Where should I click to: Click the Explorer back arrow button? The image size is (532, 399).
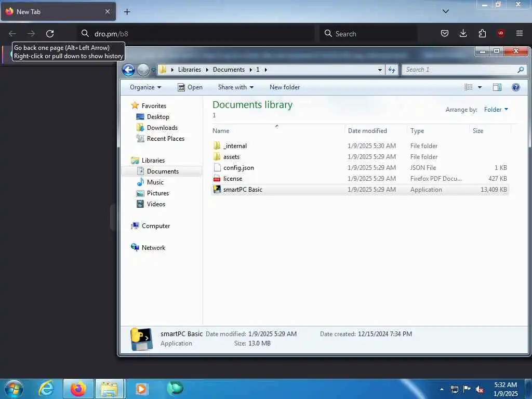(x=129, y=70)
